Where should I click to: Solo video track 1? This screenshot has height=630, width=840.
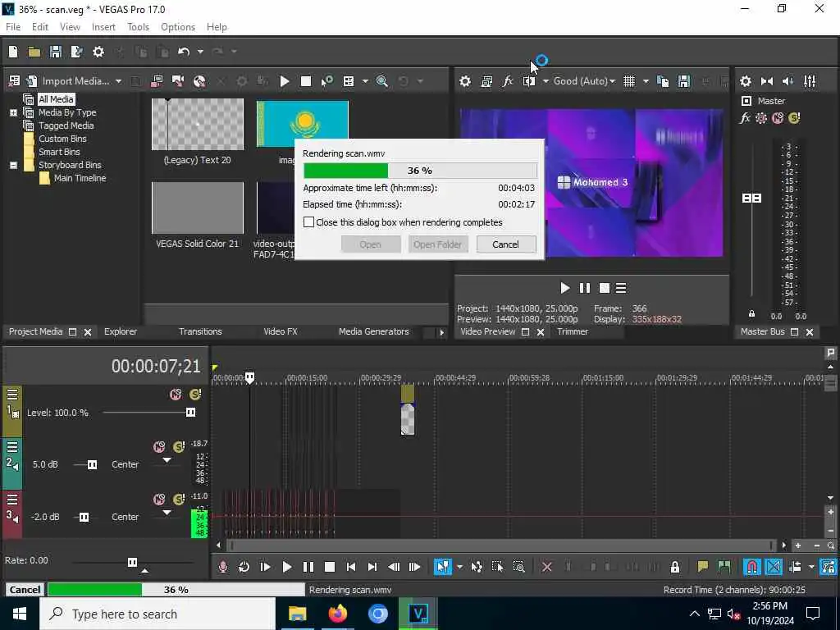tap(195, 395)
